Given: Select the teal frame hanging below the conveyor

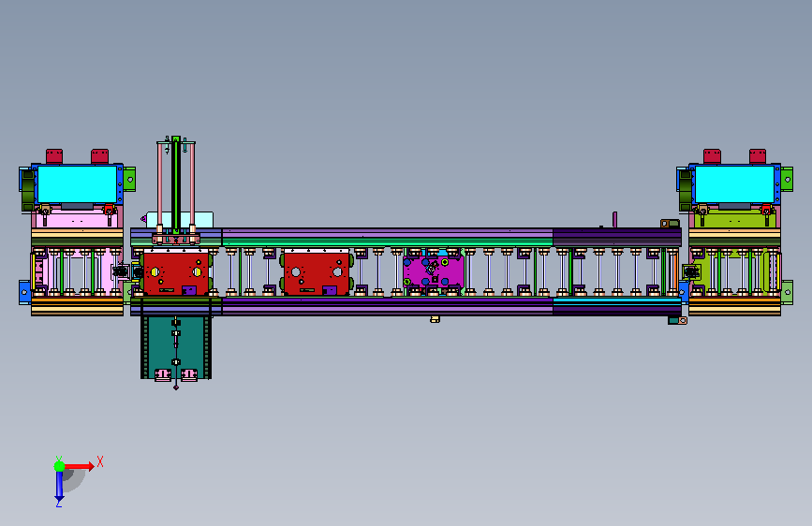Looking at the screenshot, I should pos(176,347).
